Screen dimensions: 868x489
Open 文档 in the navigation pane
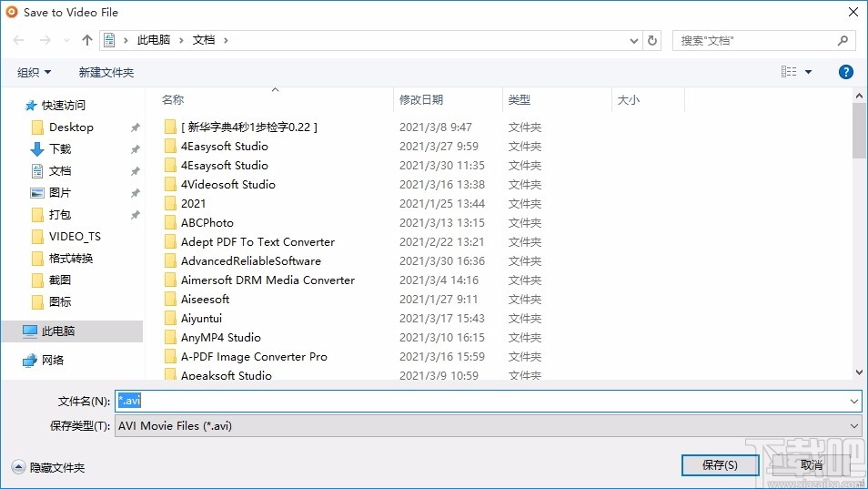[x=60, y=170]
